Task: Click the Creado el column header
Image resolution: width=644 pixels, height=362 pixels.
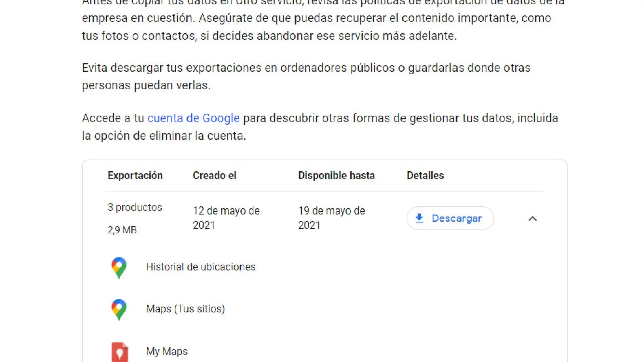Action: [214, 175]
